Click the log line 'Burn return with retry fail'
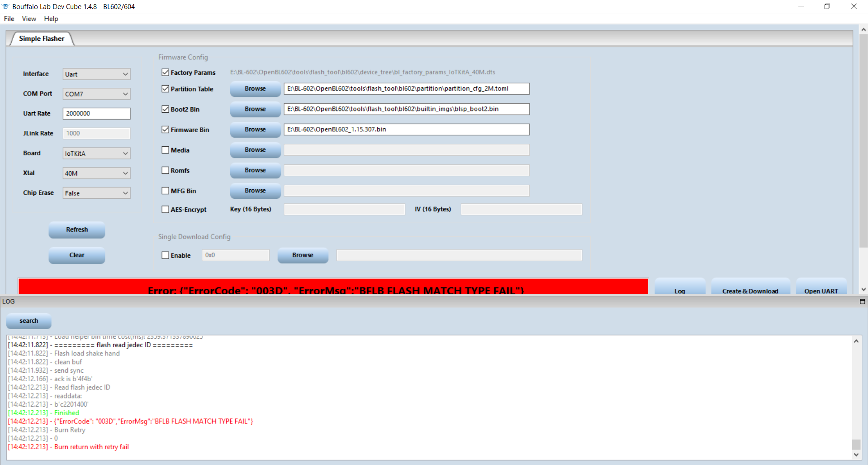The image size is (868, 465). pyautogui.click(x=68, y=447)
